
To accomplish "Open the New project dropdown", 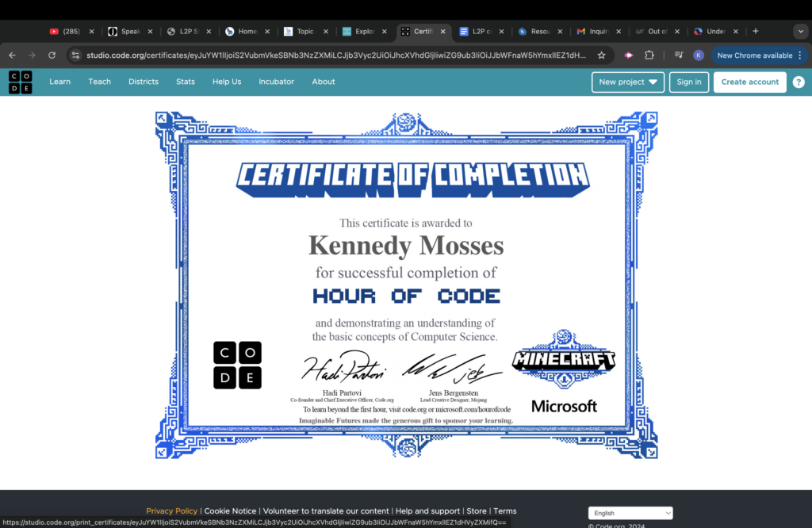I will [x=628, y=82].
